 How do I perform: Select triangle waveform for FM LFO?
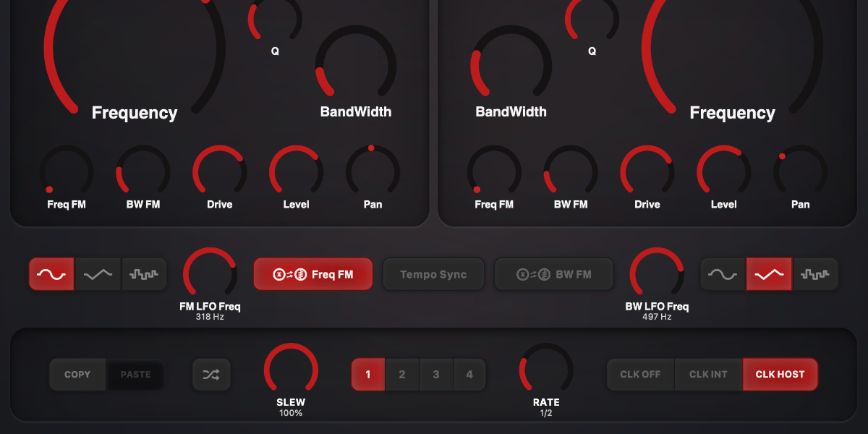point(98,275)
